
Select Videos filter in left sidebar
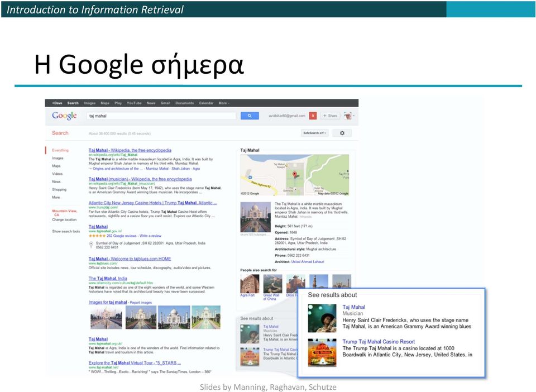(57, 174)
